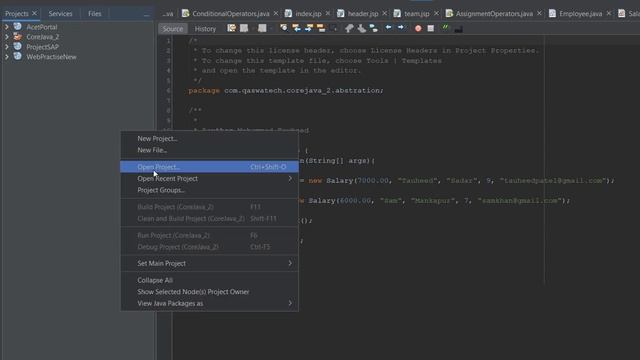Screen dimensions: 640x360
Task: Click file icon on Employee.java tab
Action: click(x=552, y=13)
